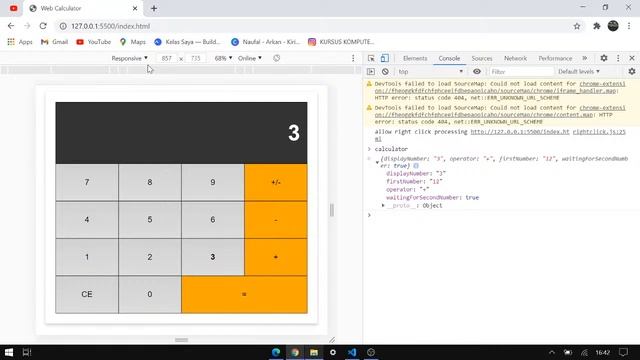Show more DevTools tabs chevron

[584, 58]
